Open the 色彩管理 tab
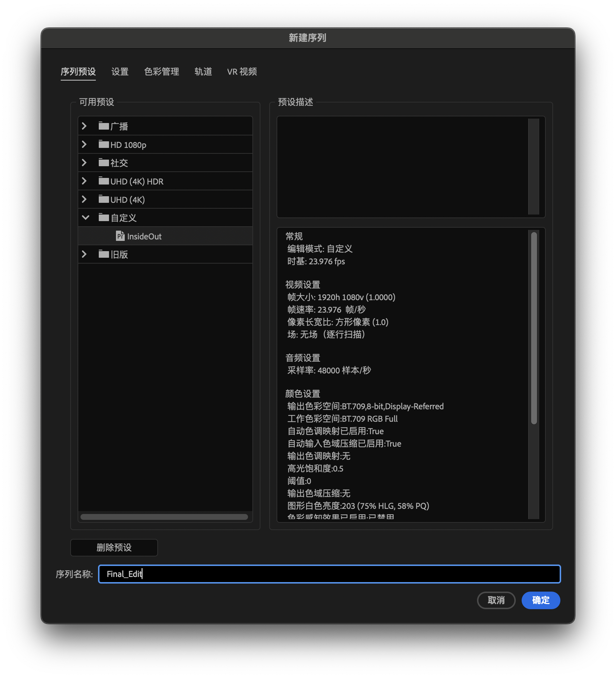 coord(162,72)
